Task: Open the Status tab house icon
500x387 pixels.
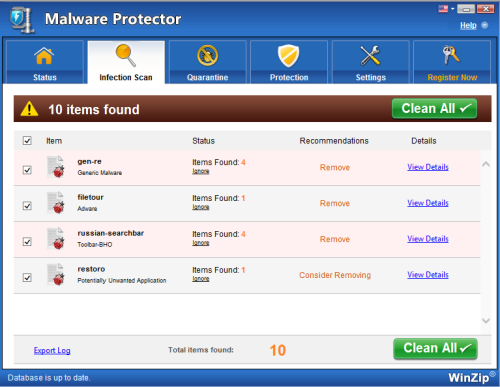Action: click(44, 56)
